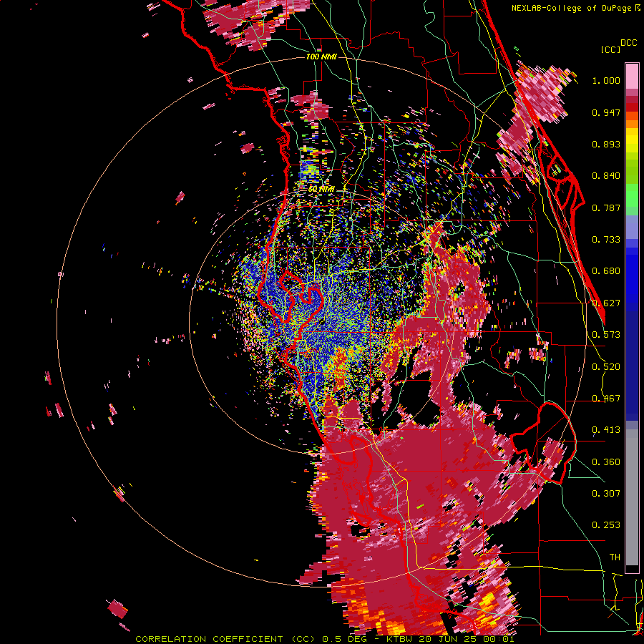
Task: Click the 0.840 scale value
Action: coord(606,176)
